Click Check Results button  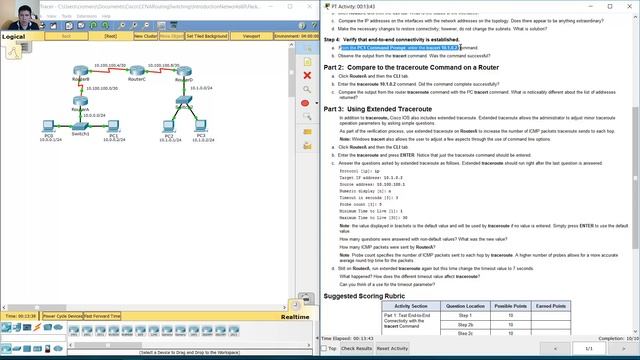pos(356,349)
